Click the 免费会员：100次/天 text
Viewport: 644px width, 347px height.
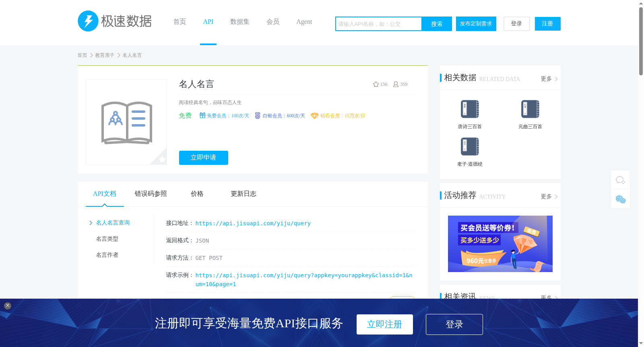[228, 116]
